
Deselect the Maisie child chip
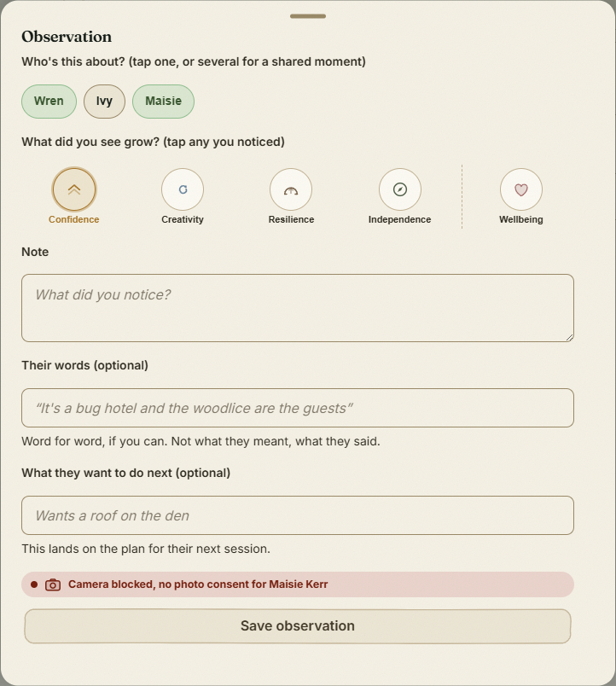(x=163, y=102)
